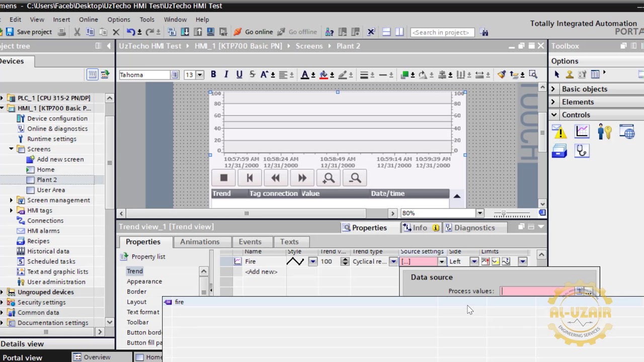Open Historical data in project tree

pyautogui.click(x=48, y=251)
